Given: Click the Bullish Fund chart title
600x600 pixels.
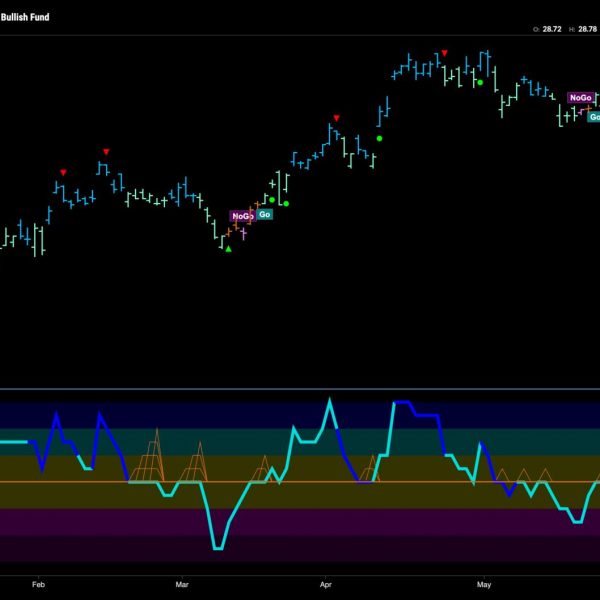Looking at the screenshot, I should (25, 17).
